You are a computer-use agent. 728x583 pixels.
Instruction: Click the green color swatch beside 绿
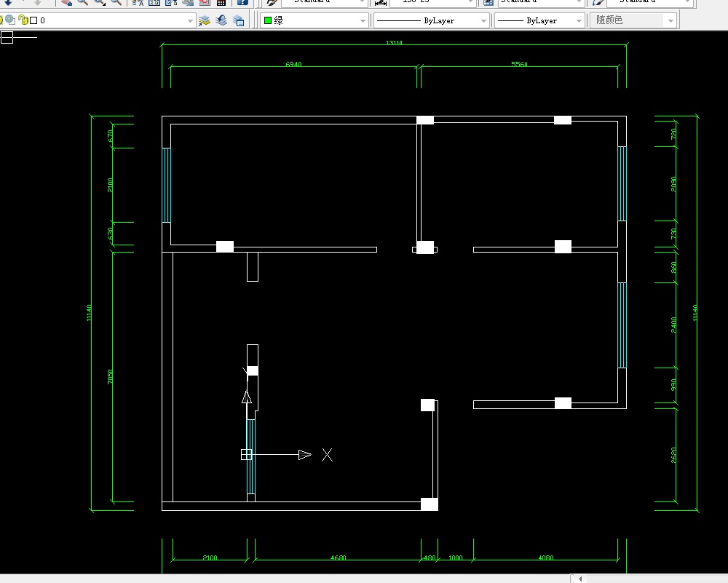click(268, 20)
